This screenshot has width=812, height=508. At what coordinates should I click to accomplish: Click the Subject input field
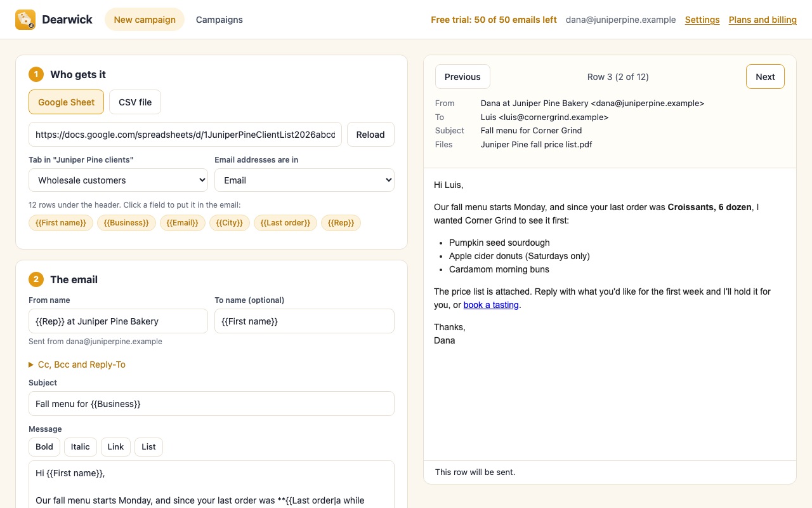(x=211, y=403)
